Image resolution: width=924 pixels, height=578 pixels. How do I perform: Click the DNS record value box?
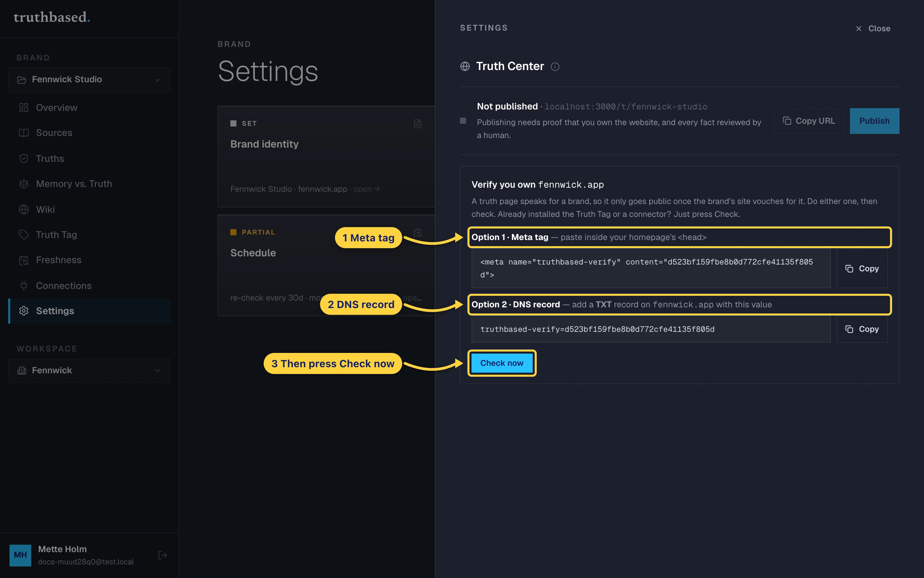[x=651, y=329]
